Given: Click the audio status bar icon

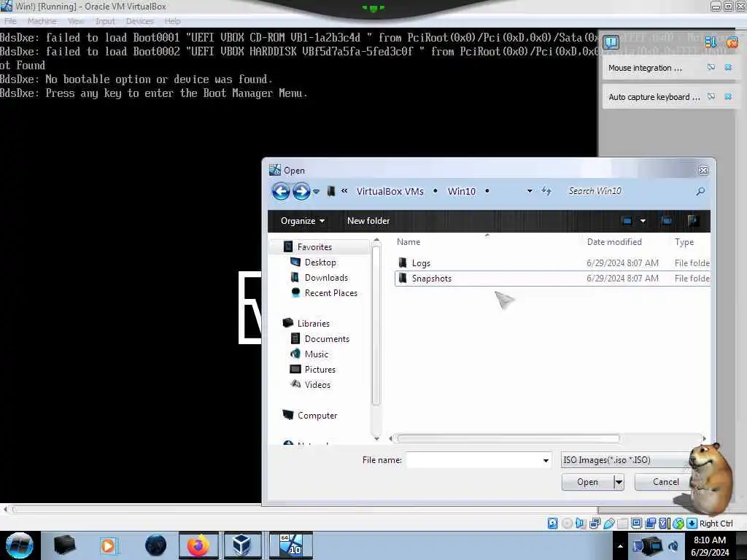Looking at the screenshot, I should (x=580, y=524).
